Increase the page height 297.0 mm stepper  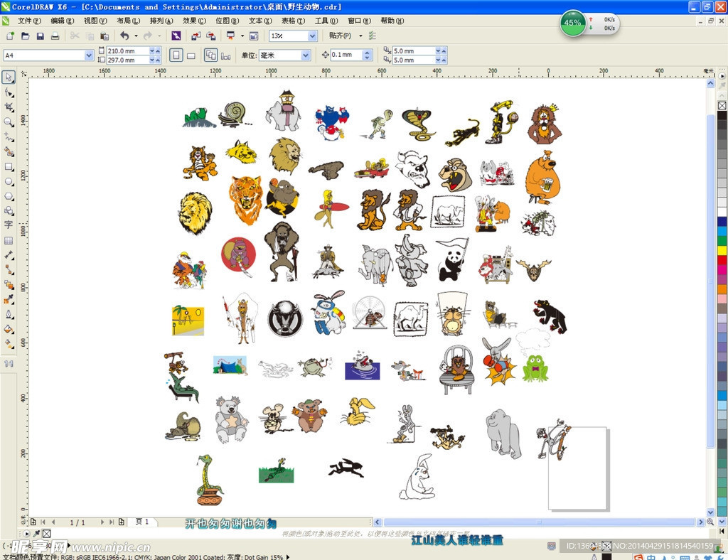pos(158,60)
